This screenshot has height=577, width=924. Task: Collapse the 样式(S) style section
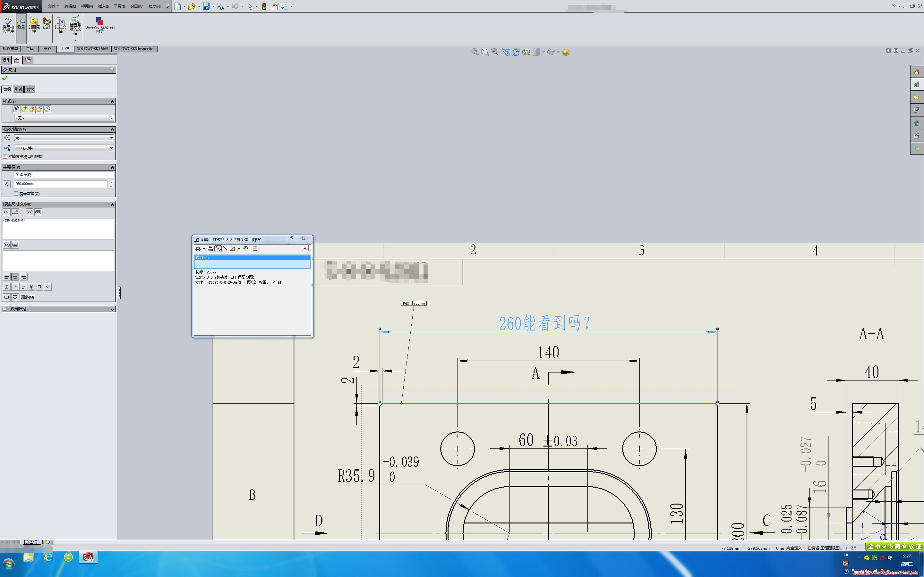(x=112, y=102)
